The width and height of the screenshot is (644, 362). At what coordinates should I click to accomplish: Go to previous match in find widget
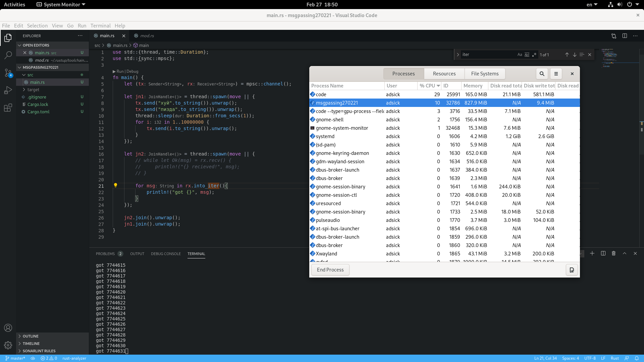pos(567,55)
